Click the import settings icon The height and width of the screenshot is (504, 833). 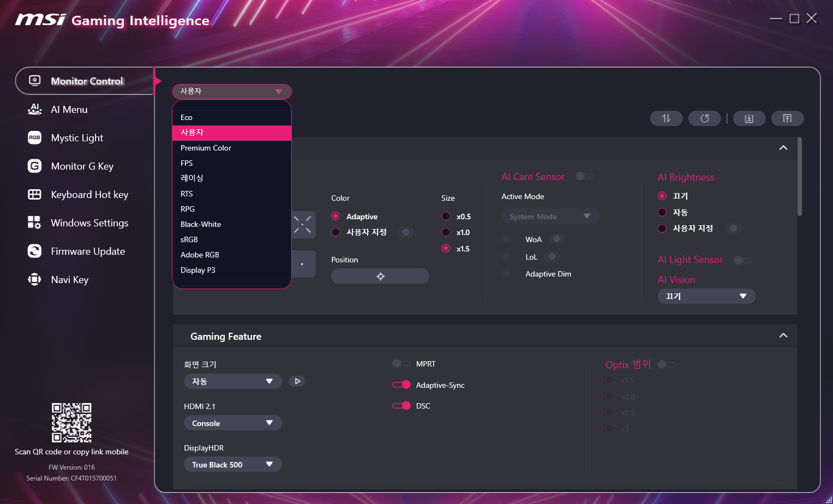tap(749, 118)
